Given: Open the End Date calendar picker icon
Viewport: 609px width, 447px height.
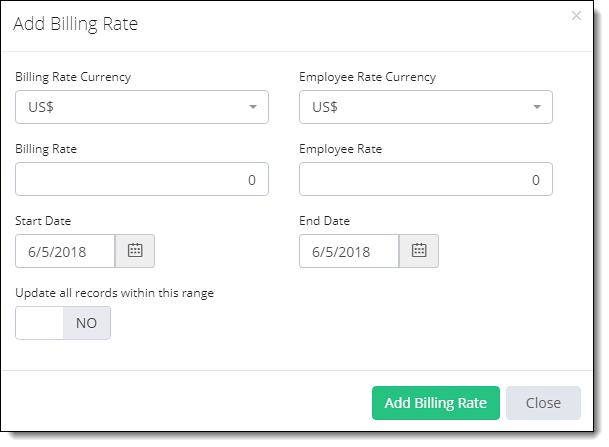Looking at the screenshot, I should (x=419, y=251).
